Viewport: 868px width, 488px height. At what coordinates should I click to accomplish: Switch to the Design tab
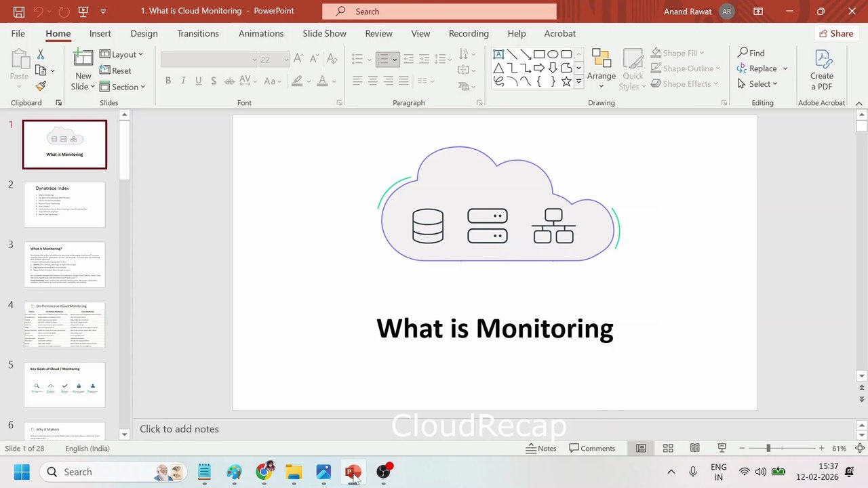(x=144, y=33)
